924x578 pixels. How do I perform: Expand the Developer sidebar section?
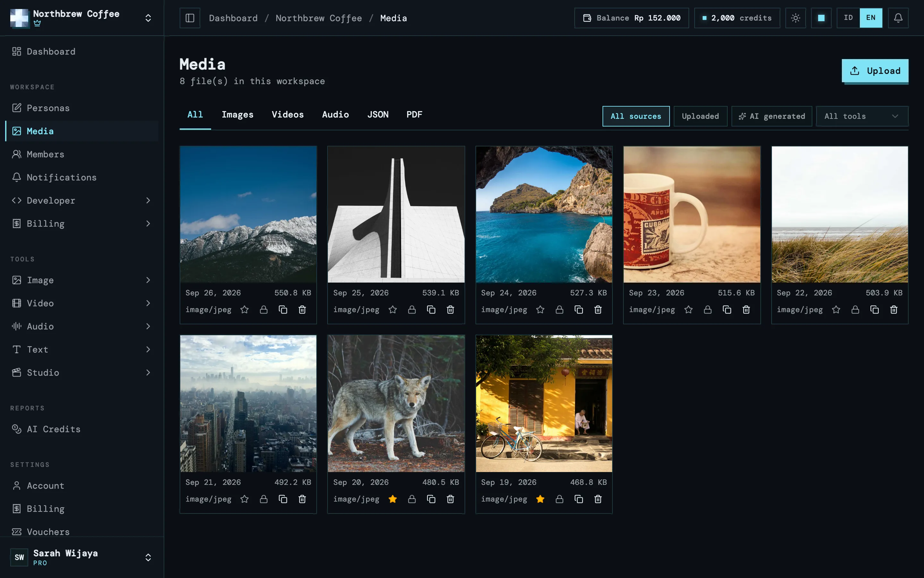[x=82, y=200]
